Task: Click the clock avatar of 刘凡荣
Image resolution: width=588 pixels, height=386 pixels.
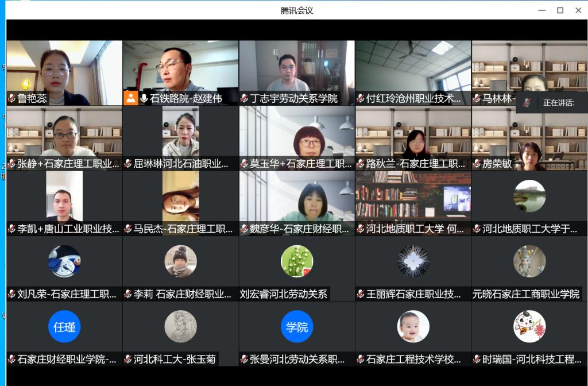Action: 64,261
